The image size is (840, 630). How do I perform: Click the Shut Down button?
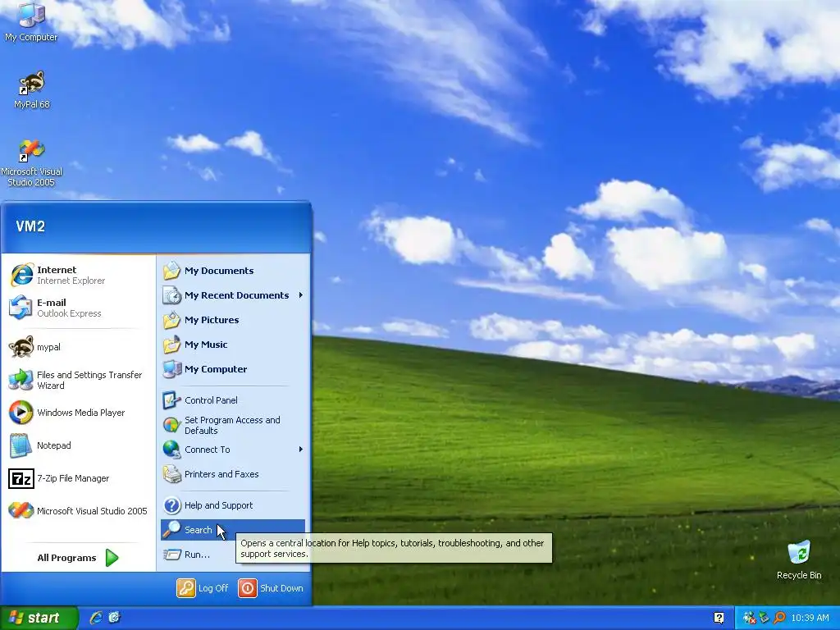(x=271, y=587)
